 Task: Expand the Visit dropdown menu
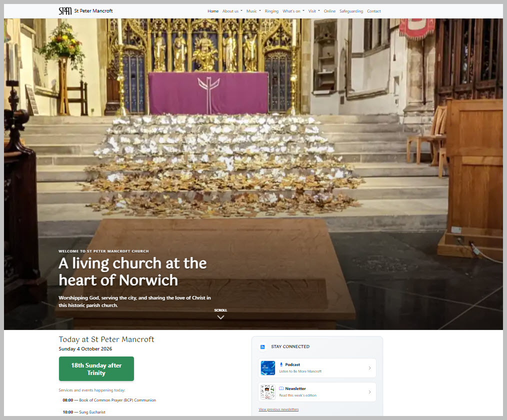[314, 11]
